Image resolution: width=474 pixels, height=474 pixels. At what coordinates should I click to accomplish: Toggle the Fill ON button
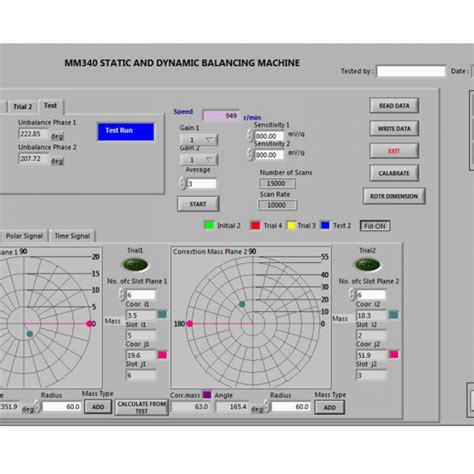coord(375,226)
